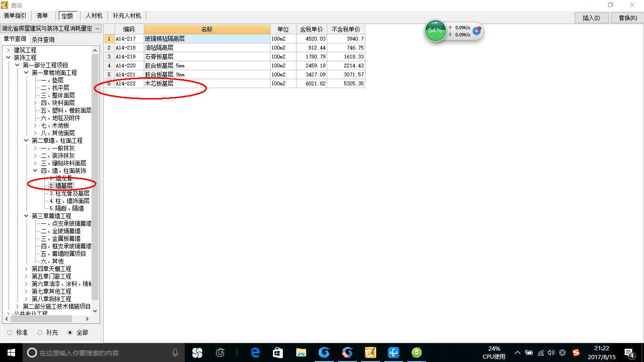
Task: Collapse the 第二章墙、柱面工程 node
Action: pyautogui.click(x=26, y=140)
